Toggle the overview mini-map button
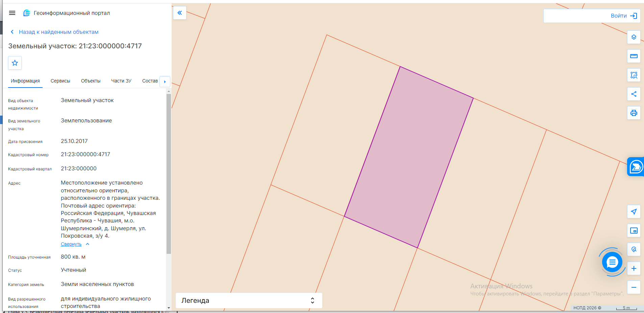This screenshot has height=313, width=644. 634,231
